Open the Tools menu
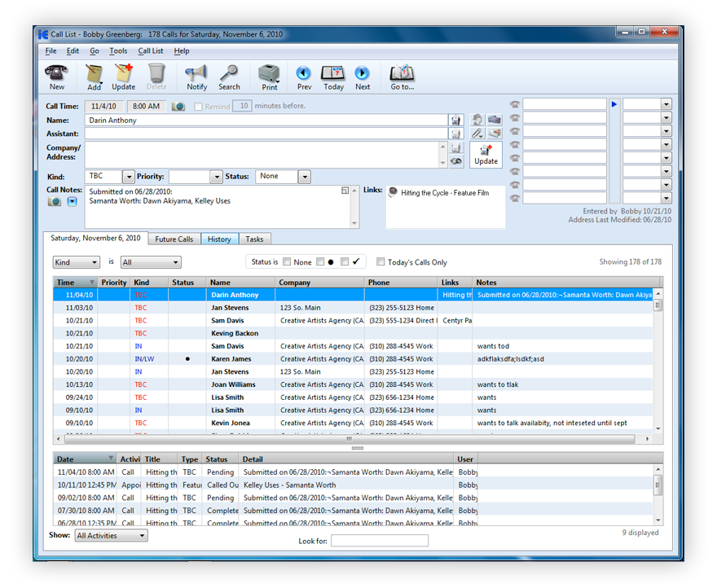 (x=118, y=50)
